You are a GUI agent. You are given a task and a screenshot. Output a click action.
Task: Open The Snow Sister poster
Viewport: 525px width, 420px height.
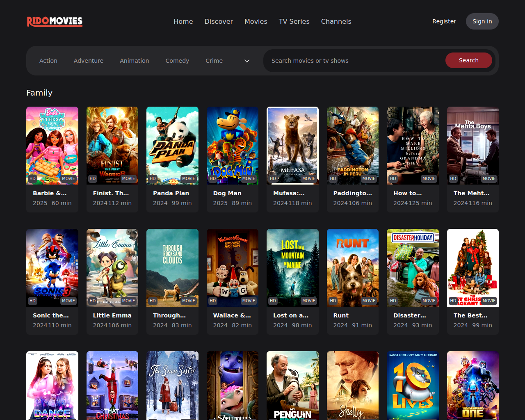[172, 386]
